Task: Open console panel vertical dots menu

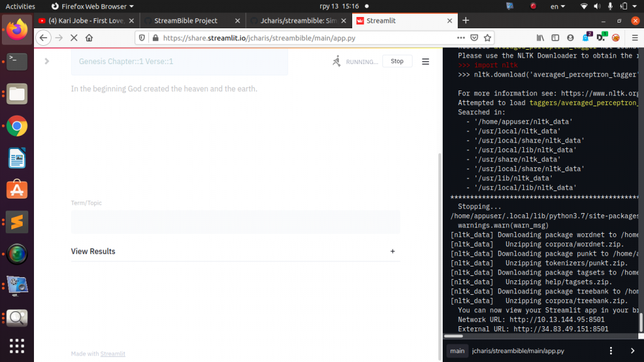Action: click(611, 351)
